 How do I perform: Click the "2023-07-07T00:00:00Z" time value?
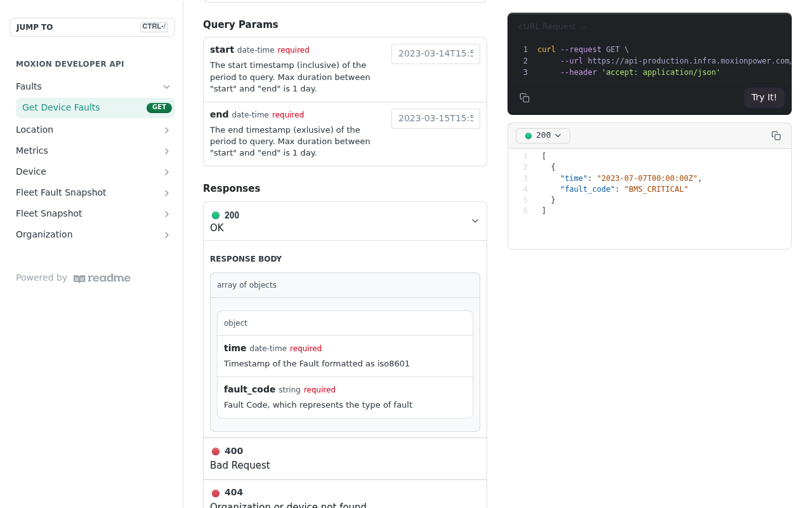pos(647,178)
